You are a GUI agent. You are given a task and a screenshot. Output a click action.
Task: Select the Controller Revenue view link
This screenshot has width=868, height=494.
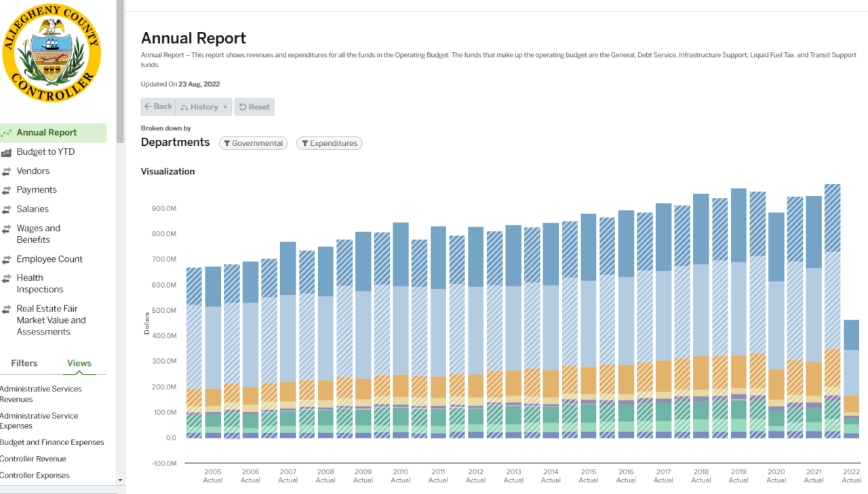coord(33,459)
